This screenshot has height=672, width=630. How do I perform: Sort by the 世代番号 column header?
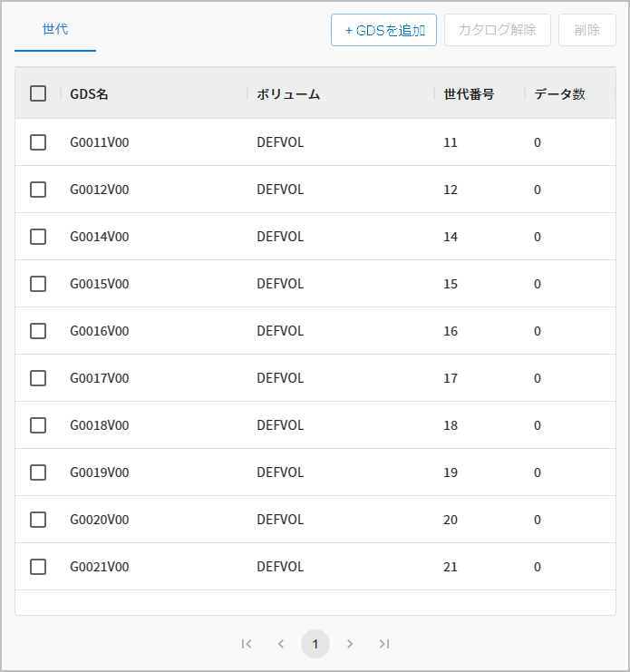[x=469, y=94]
